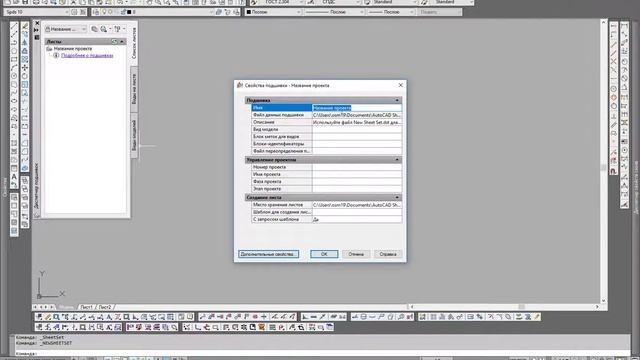Select the Mirror modify tool
The image size is (640, 360).
click(x=25, y=43)
